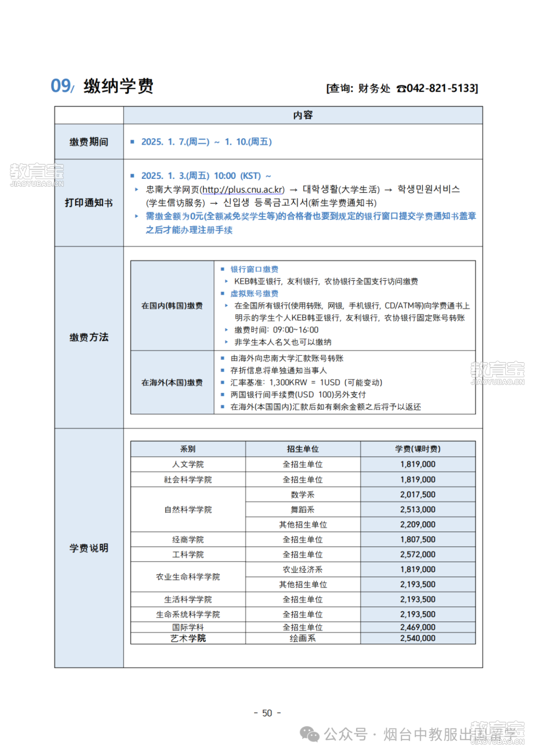Click the 数学系 tuition 2,017,500
This screenshot has width=535, height=756.
(x=418, y=494)
